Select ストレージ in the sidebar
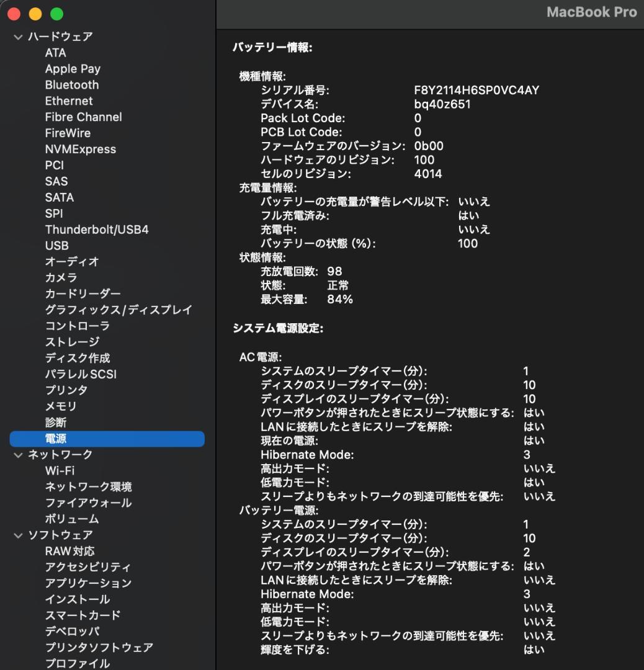The image size is (644, 670). (70, 342)
